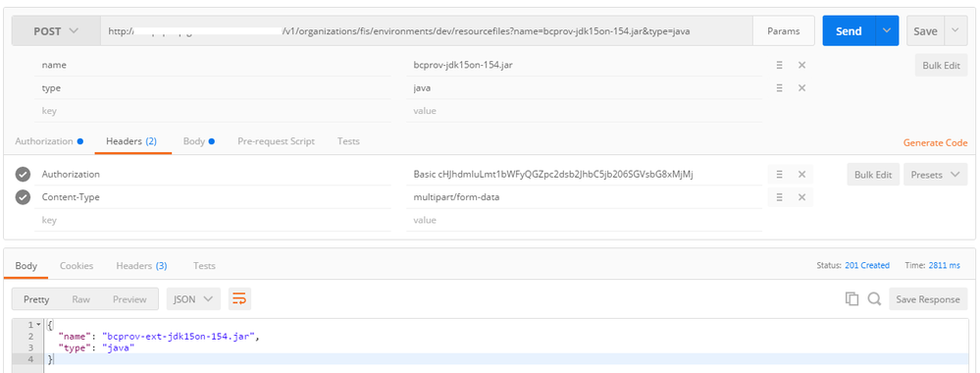The width and height of the screenshot is (980, 373).
Task: Select the Pretty view
Action: point(36,299)
